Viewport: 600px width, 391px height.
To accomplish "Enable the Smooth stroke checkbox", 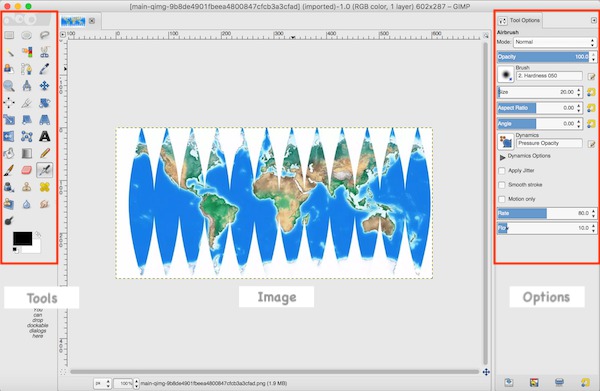I will (x=502, y=185).
